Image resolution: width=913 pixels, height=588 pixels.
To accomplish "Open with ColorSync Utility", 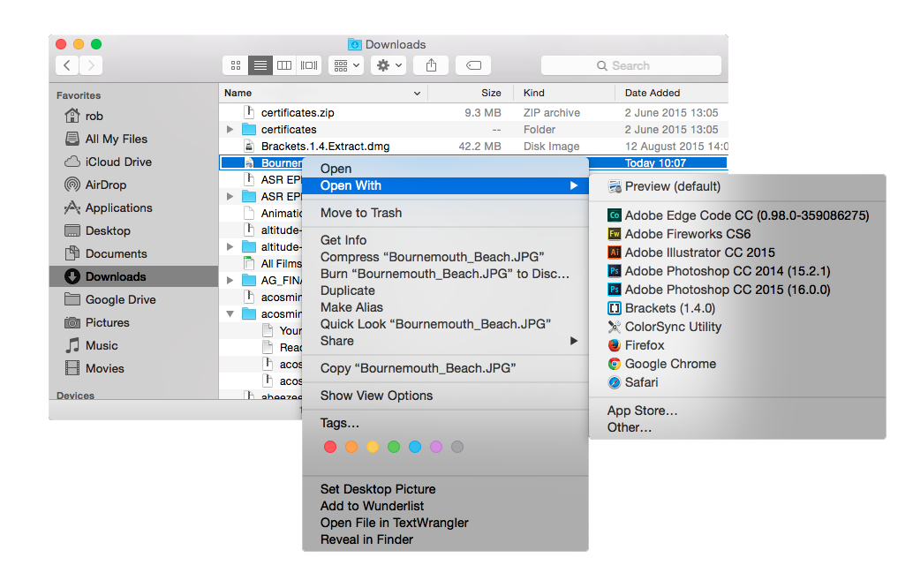I will (738, 328).
